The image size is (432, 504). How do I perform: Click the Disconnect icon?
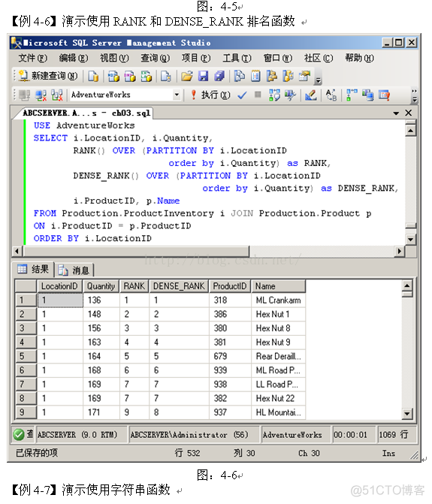coord(41,95)
